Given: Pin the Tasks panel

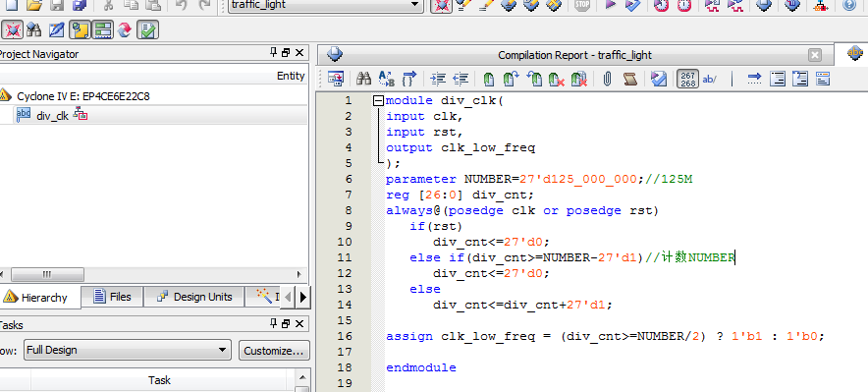Looking at the screenshot, I should point(274,324).
